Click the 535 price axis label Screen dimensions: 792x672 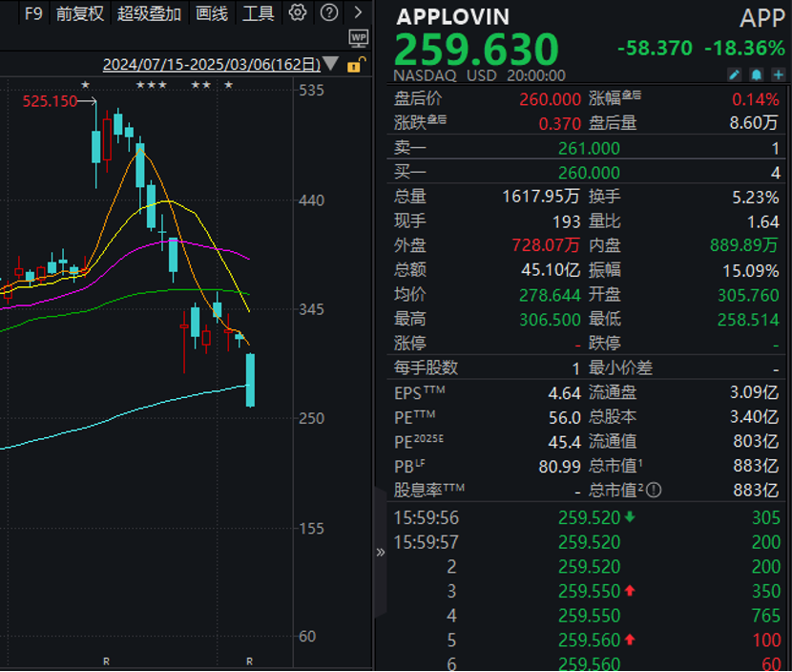coord(312,91)
